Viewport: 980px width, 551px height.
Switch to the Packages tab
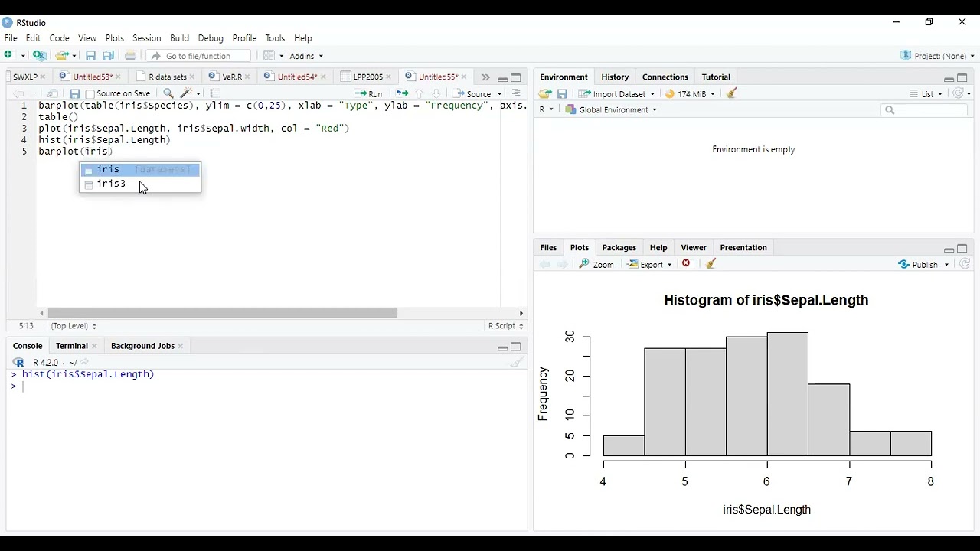(619, 247)
